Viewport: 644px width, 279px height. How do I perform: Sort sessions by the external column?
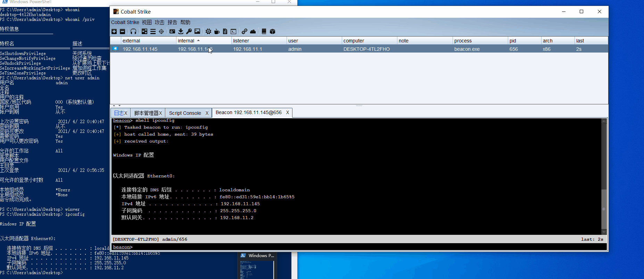148,41
